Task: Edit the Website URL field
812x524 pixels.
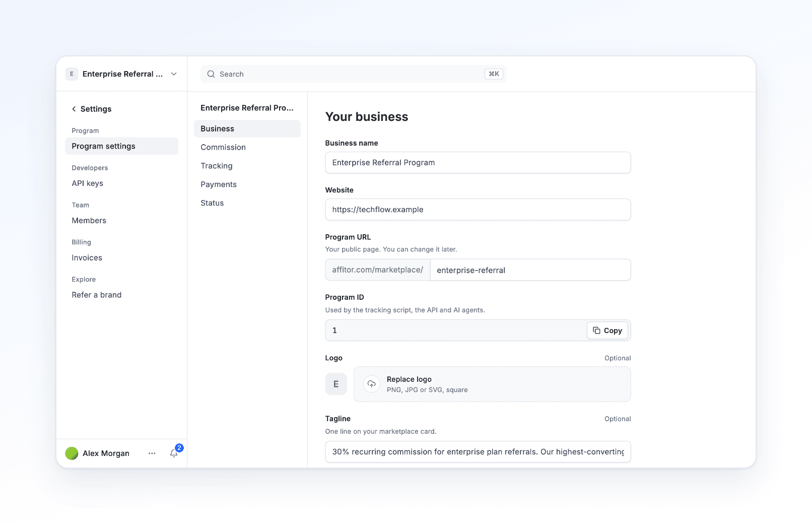Action: click(478, 210)
